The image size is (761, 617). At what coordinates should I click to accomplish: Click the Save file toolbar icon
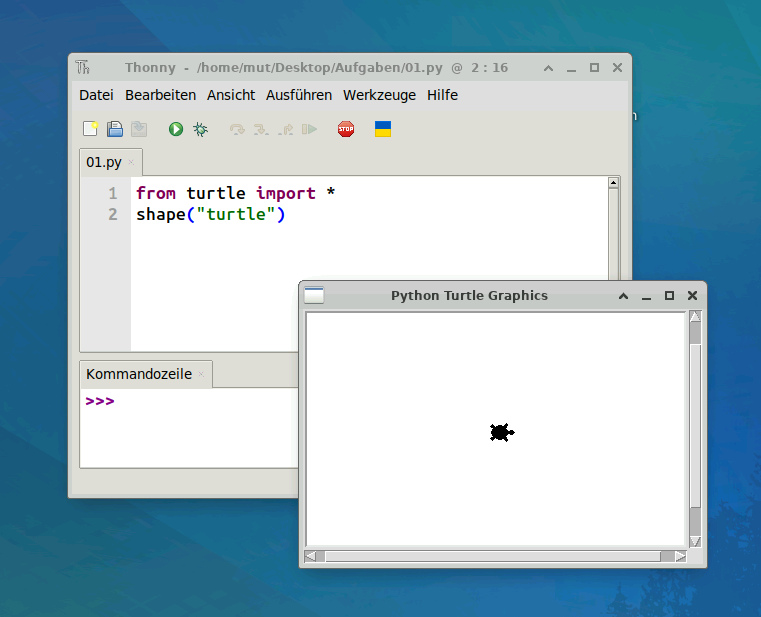[139, 129]
